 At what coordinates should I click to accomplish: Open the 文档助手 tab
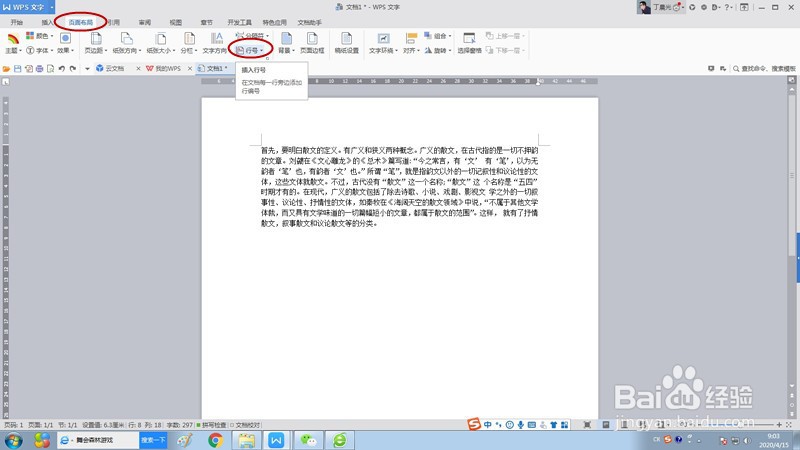[x=310, y=22]
